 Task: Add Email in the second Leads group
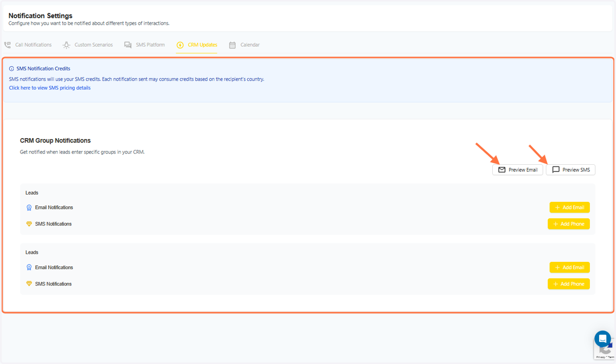point(569,267)
